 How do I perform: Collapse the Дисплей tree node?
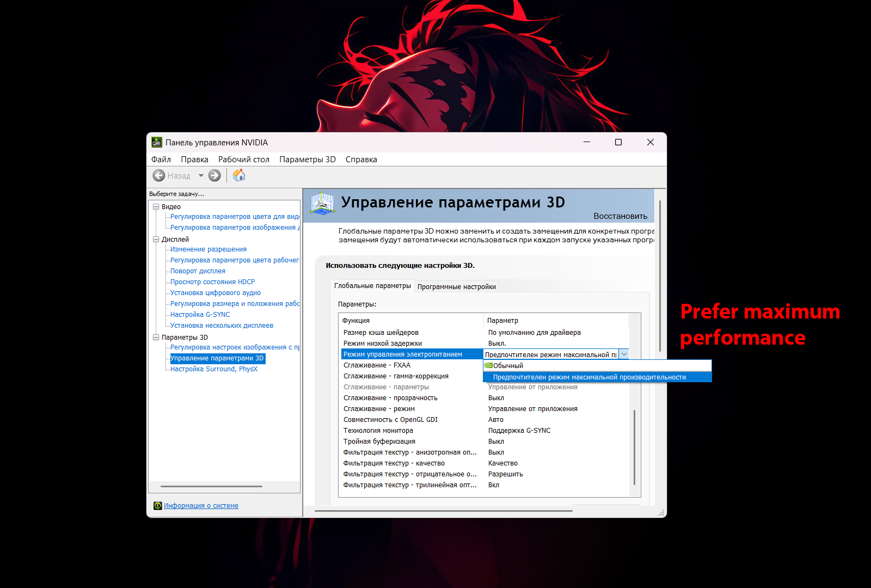(156, 240)
